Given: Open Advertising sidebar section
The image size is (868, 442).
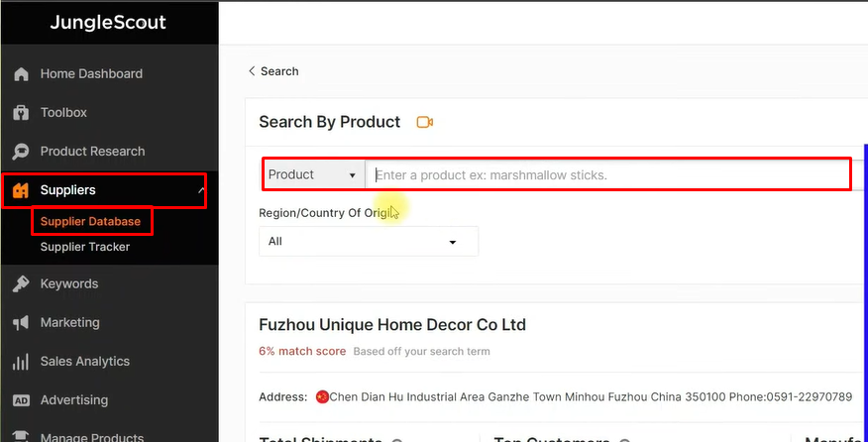Looking at the screenshot, I should click(x=74, y=400).
